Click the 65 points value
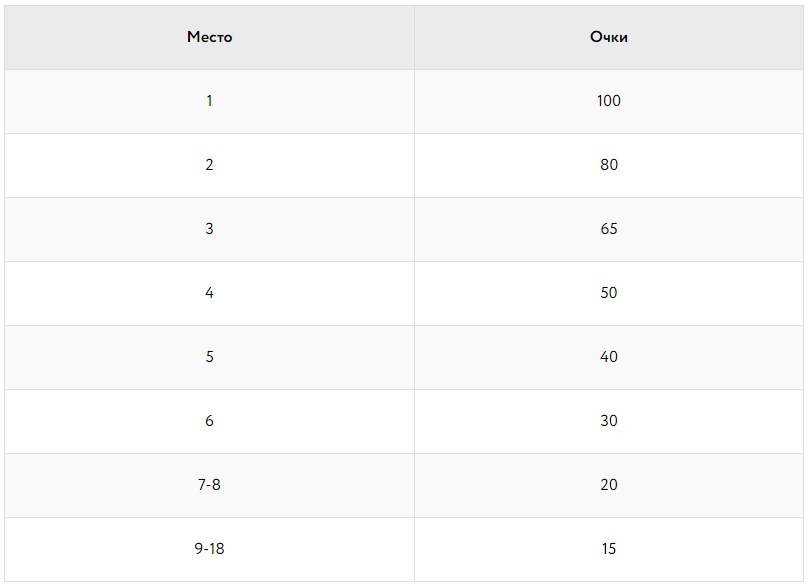Viewport: 808px width, 586px height. tap(609, 229)
